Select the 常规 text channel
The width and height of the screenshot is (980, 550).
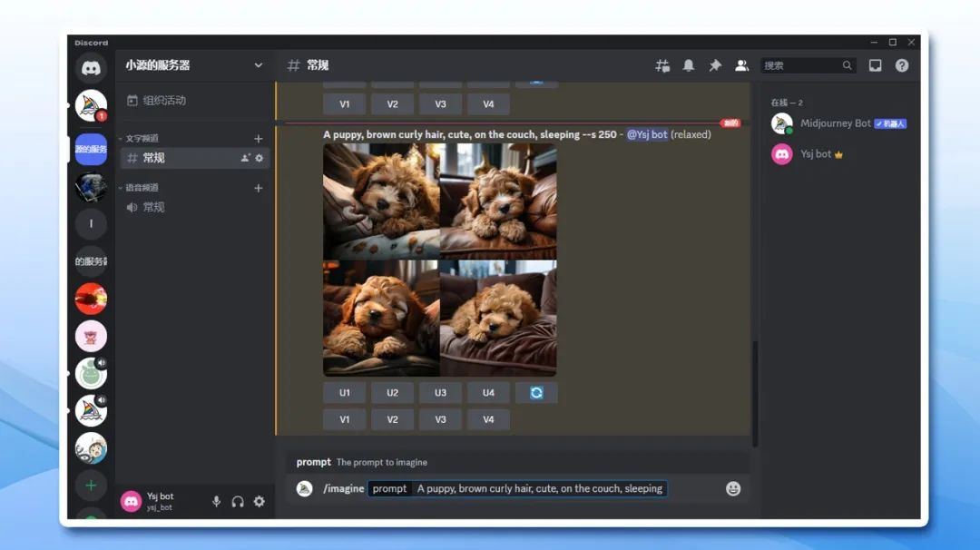pyautogui.click(x=194, y=158)
